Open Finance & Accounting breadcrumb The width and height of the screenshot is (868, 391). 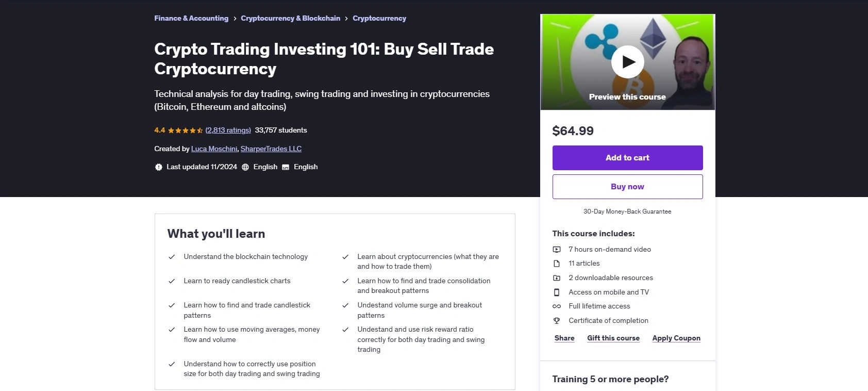click(191, 19)
